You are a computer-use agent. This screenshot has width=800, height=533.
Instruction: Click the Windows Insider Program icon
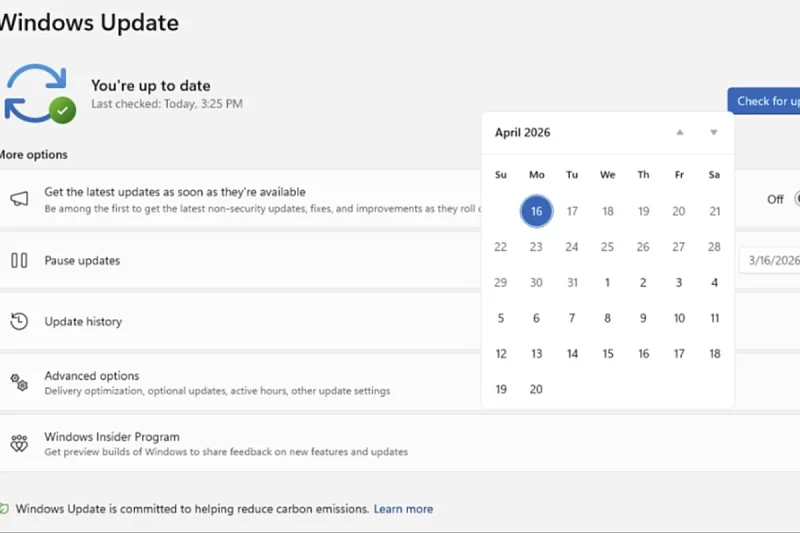19,443
